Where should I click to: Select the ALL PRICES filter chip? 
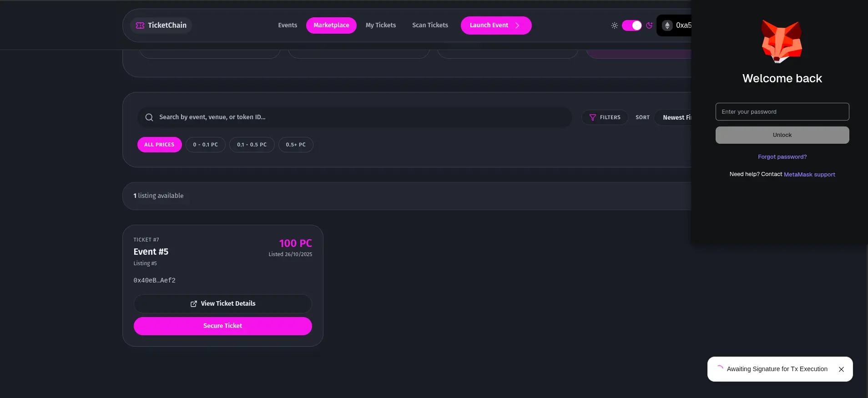tap(159, 145)
